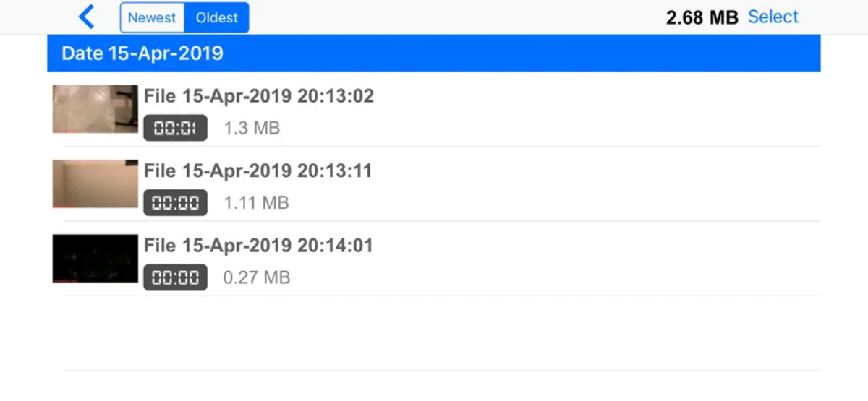Click the 2.68 MB total size label

point(702,17)
